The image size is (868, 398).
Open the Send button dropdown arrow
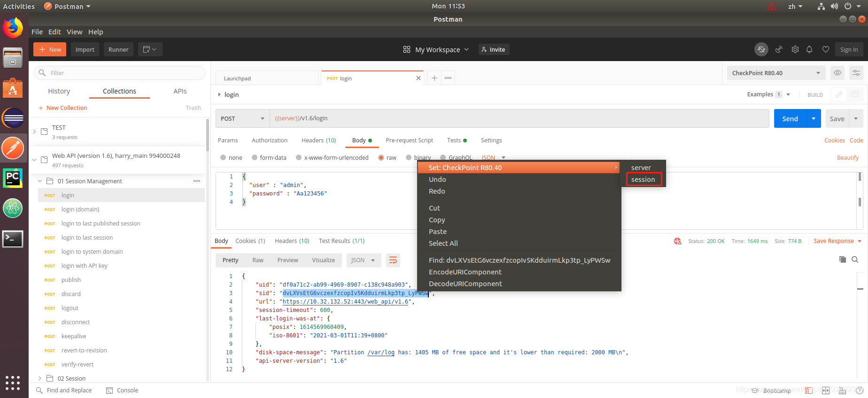814,118
